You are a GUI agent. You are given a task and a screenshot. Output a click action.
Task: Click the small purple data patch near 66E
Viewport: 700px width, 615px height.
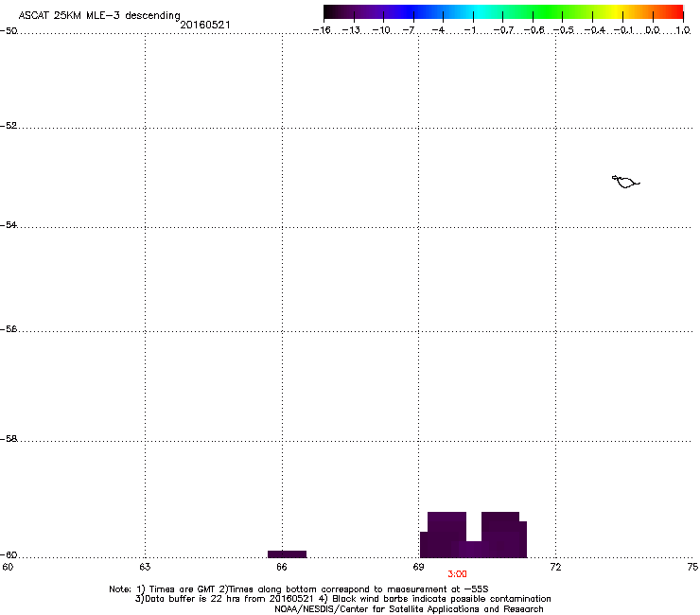[x=287, y=554]
